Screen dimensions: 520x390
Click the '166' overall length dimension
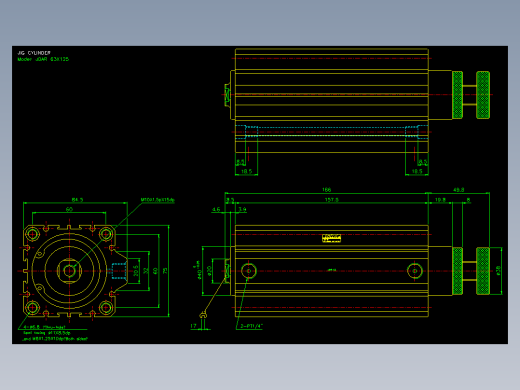pyautogui.click(x=327, y=190)
